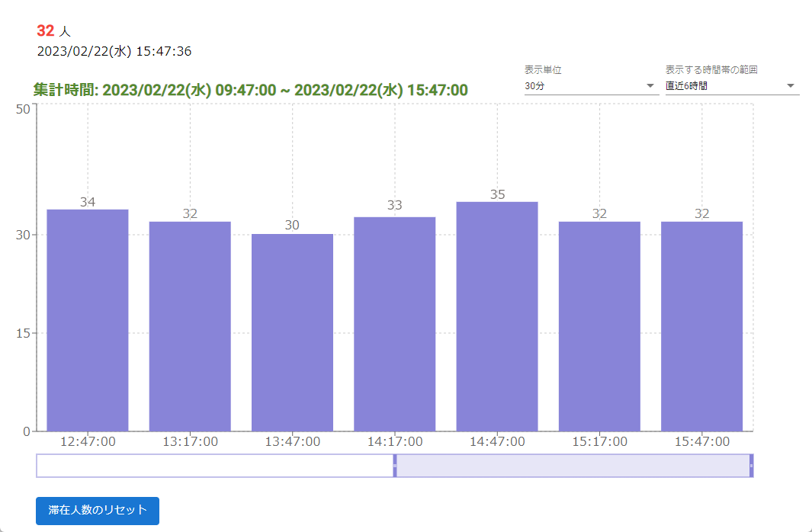This screenshot has width=812, height=532.
Task: Click the left handle of range slider
Action: pos(395,466)
